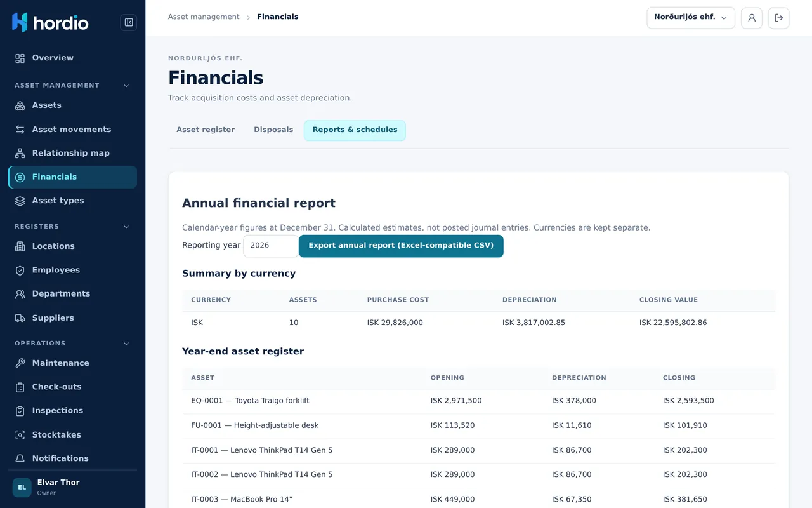812x508 pixels.
Task: Open the Norðurljós ehf. company dropdown
Action: click(x=691, y=18)
